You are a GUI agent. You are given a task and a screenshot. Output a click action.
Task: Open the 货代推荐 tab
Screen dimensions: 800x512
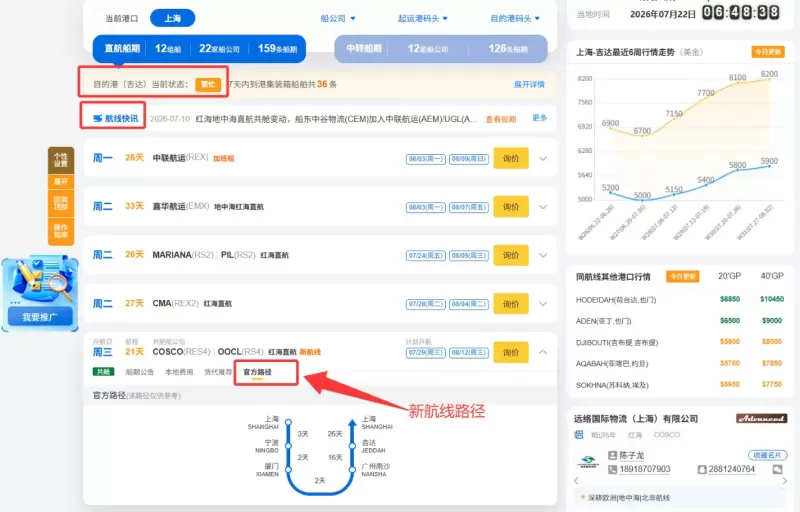tap(218, 372)
